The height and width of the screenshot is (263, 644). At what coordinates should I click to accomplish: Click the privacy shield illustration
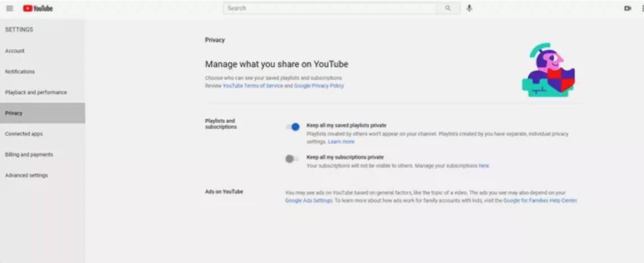[548, 70]
